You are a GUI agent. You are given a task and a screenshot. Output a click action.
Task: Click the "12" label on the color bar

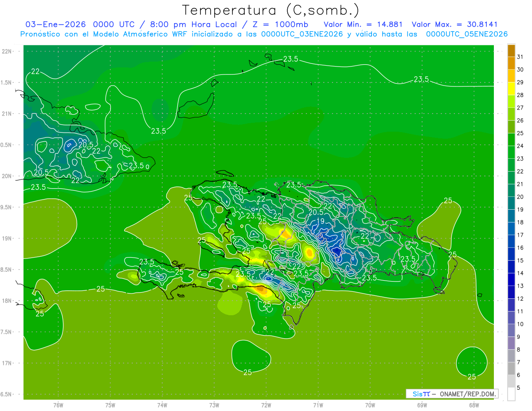point(520,299)
